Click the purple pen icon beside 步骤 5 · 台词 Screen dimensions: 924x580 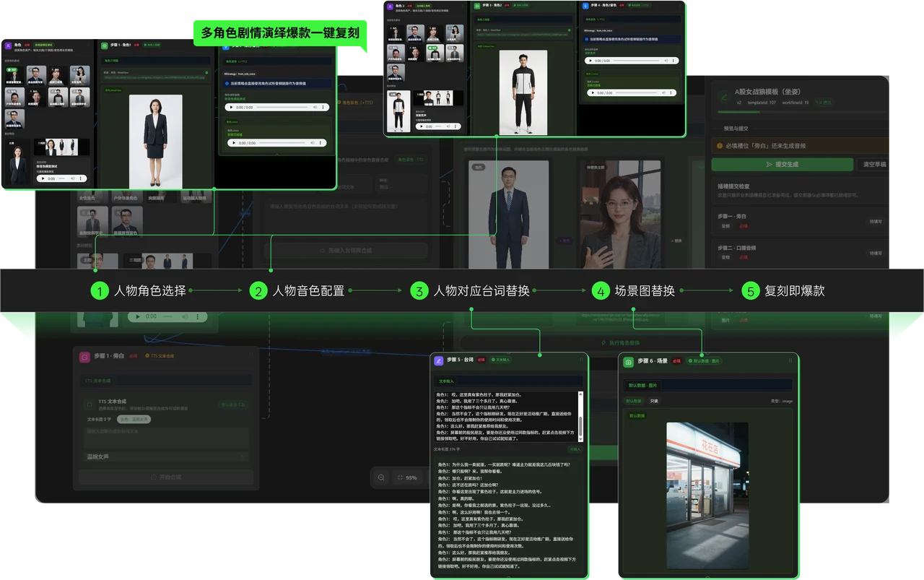pyautogui.click(x=438, y=360)
